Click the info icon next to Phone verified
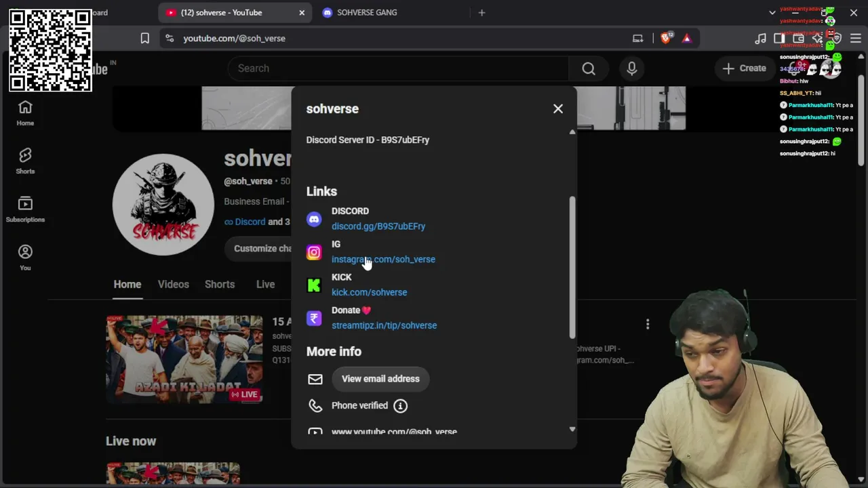 [400, 405]
